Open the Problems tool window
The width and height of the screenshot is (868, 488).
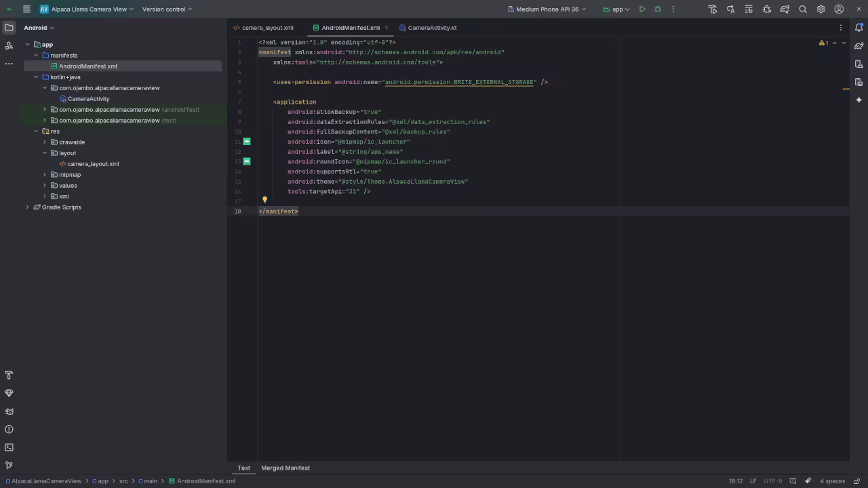click(9, 429)
